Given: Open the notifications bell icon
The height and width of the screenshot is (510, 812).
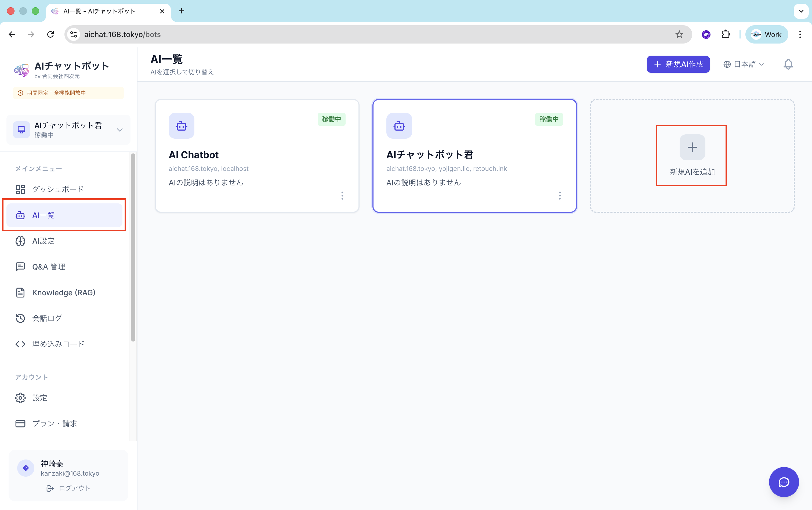Looking at the screenshot, I should tap(788, 64).
